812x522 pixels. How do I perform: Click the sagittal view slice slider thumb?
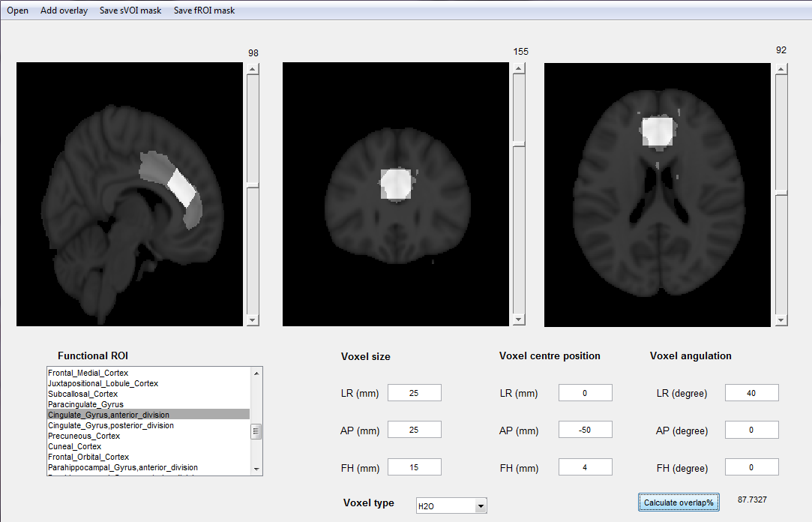[253, 185]
